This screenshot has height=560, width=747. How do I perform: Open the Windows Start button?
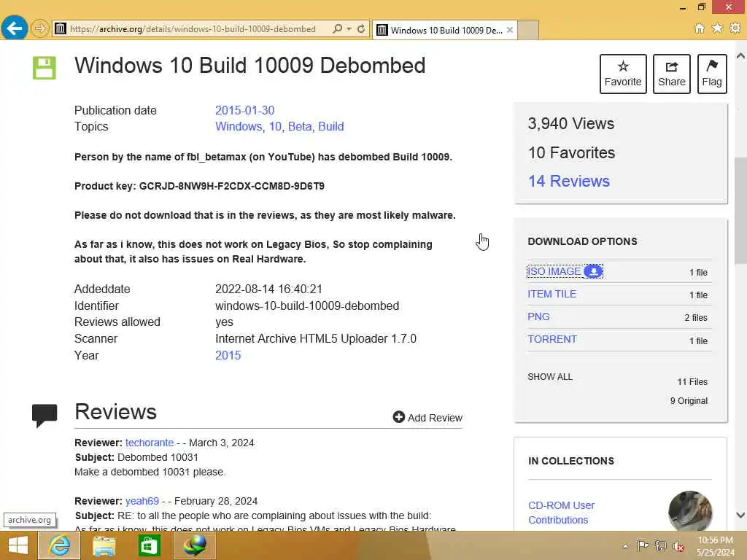click(x=18, y=545)
